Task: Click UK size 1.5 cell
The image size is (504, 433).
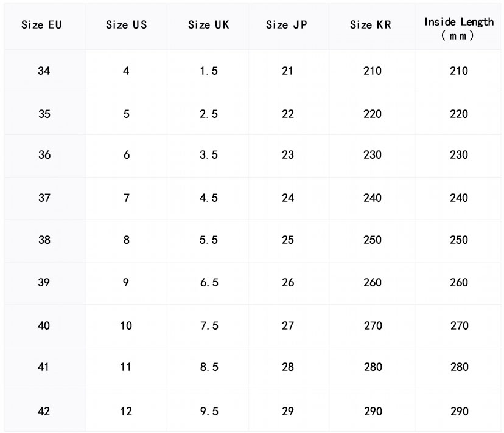Action: [208, 71]
